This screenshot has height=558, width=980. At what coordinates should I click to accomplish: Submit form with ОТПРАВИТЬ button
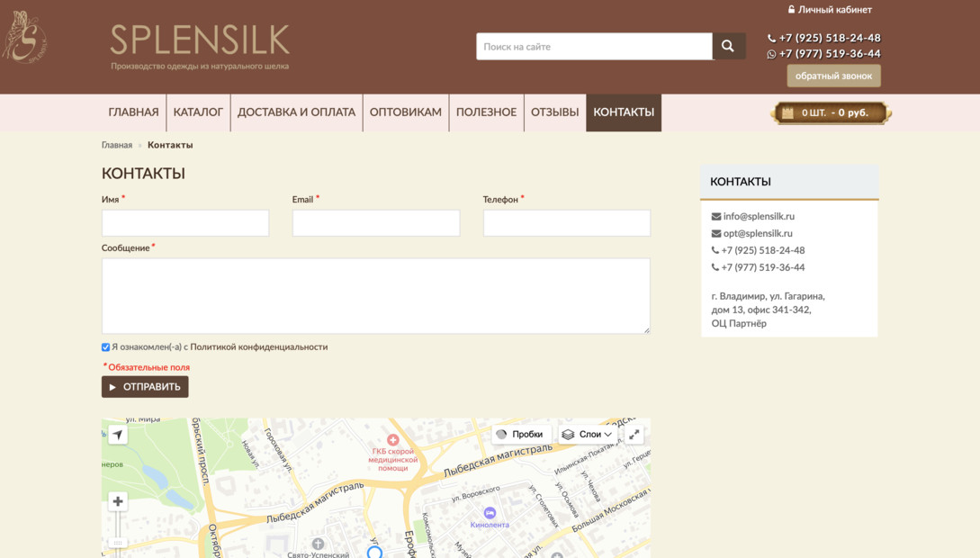pyautogui.click(x=145, y=387)
